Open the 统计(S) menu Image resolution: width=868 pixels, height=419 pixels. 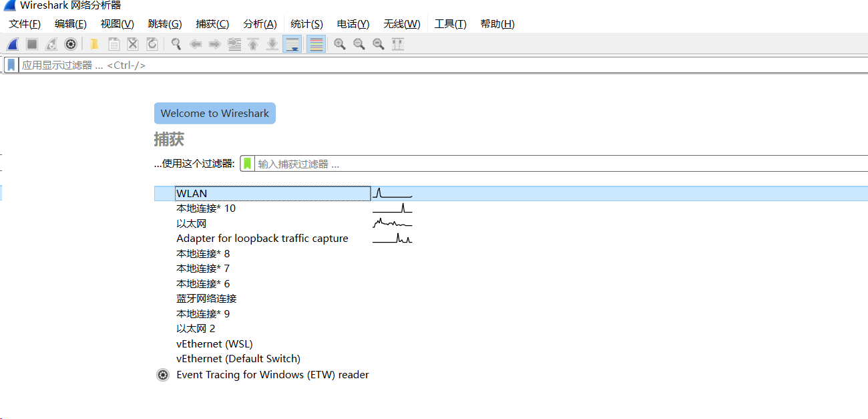point(306,24)
